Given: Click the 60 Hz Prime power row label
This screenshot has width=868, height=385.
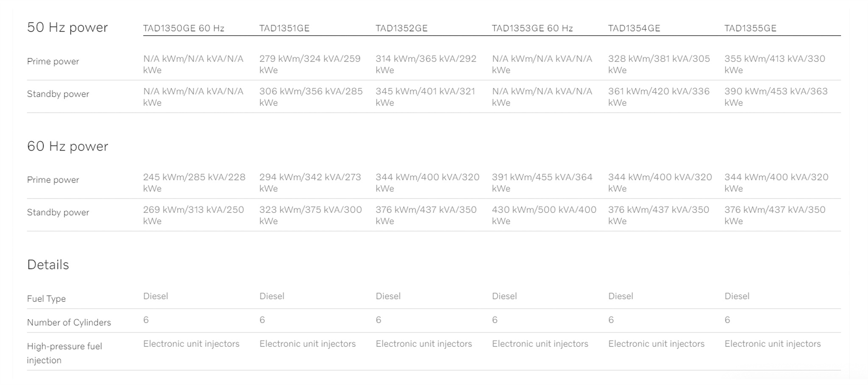Looking at the screenshot, I should point(53,180).
